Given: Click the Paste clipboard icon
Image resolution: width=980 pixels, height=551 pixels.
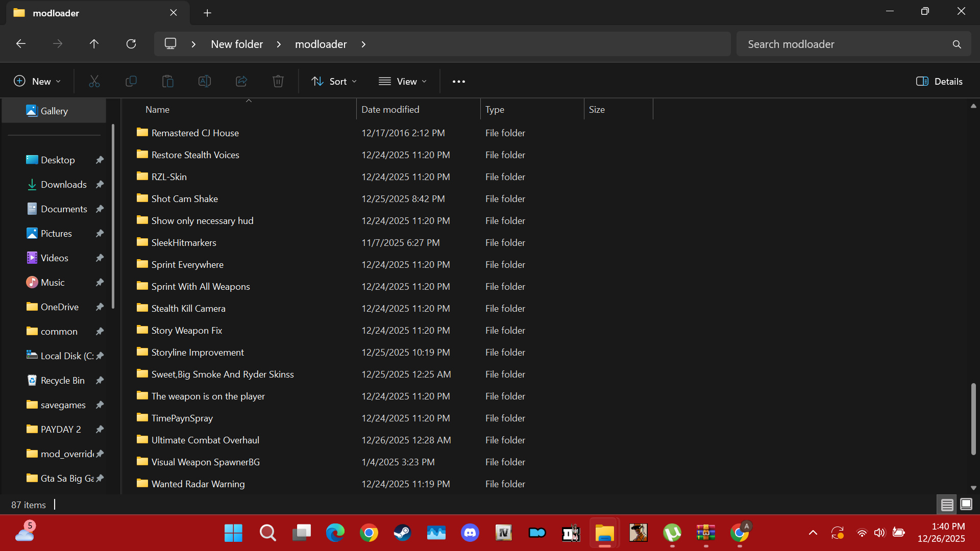Looking at the screenshot, I should coord(168,81).
